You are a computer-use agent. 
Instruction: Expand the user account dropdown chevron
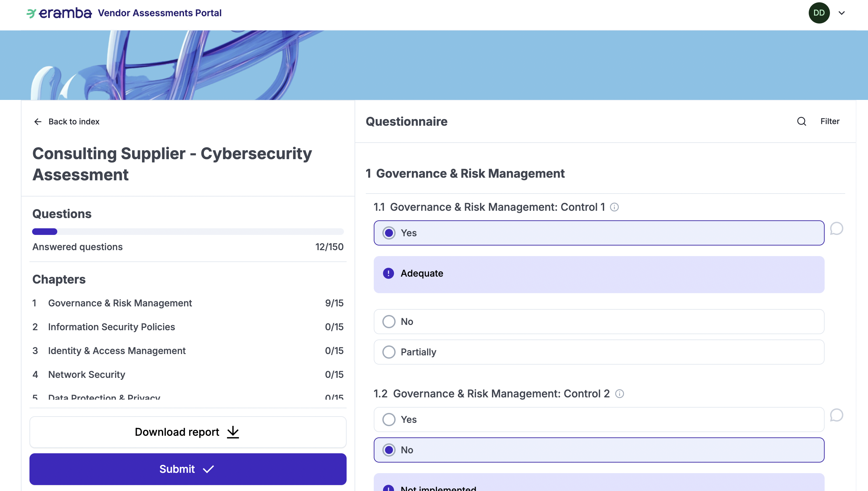pos(841,13)
